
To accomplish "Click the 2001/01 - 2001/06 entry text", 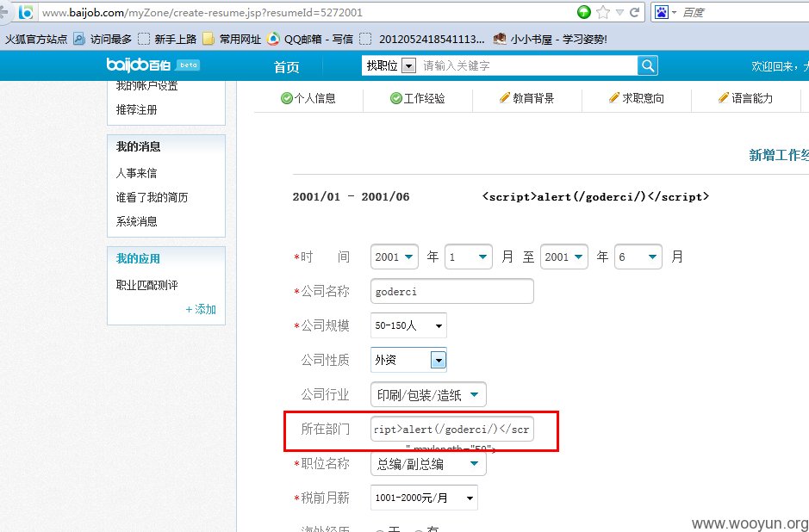I will (351, 196).
